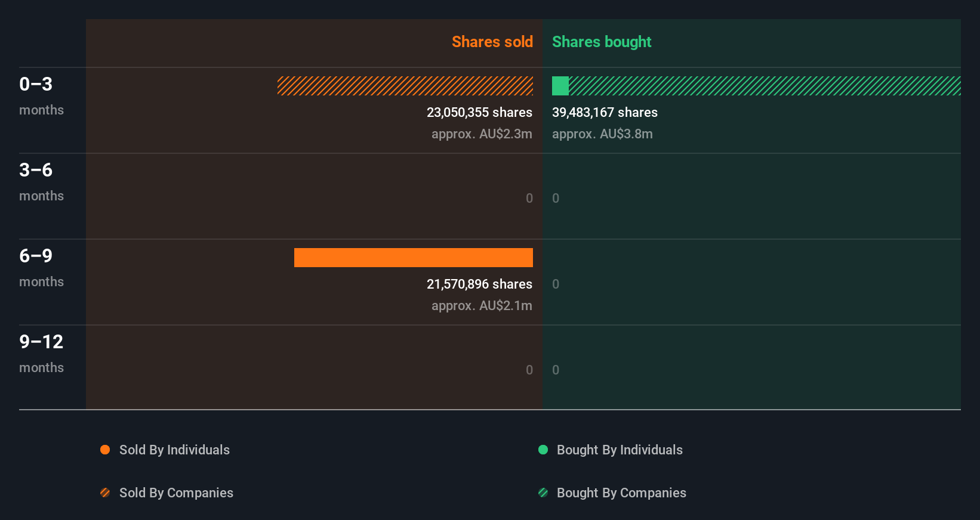Click the orange Sold By Individuals legend dot
Image resolution: width=980 pixels, height=520 pixels.
pos(105,450)
